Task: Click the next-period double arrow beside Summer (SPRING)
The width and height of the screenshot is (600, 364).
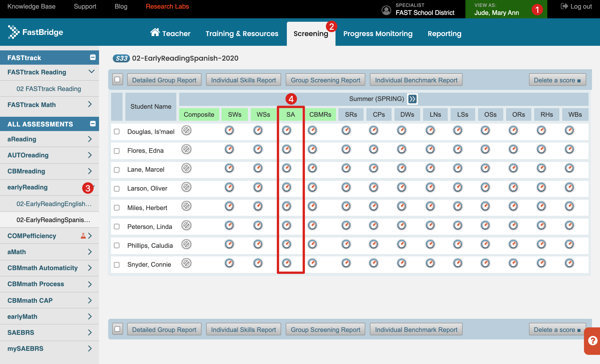Action: click(x=412, y=99)
